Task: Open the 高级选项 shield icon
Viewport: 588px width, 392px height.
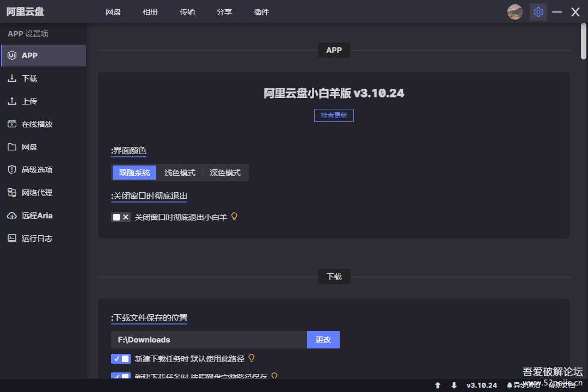Action: click(x=12, y=169)
